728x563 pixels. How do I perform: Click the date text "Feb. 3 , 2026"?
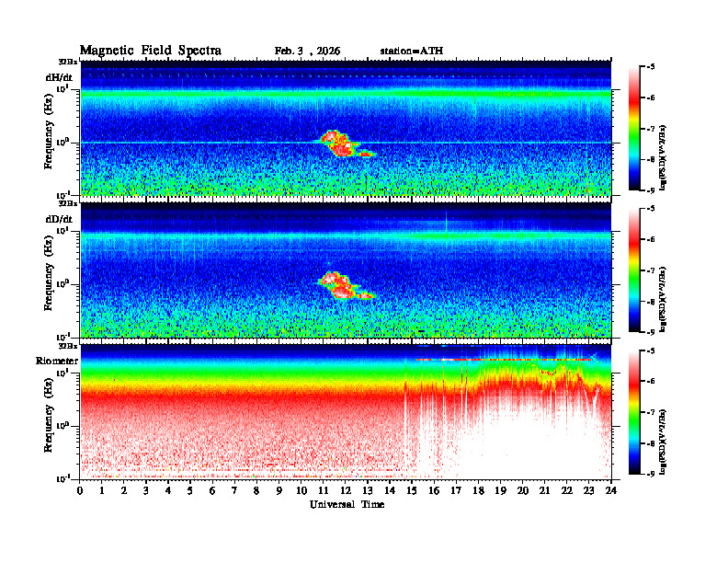point(307,51)
